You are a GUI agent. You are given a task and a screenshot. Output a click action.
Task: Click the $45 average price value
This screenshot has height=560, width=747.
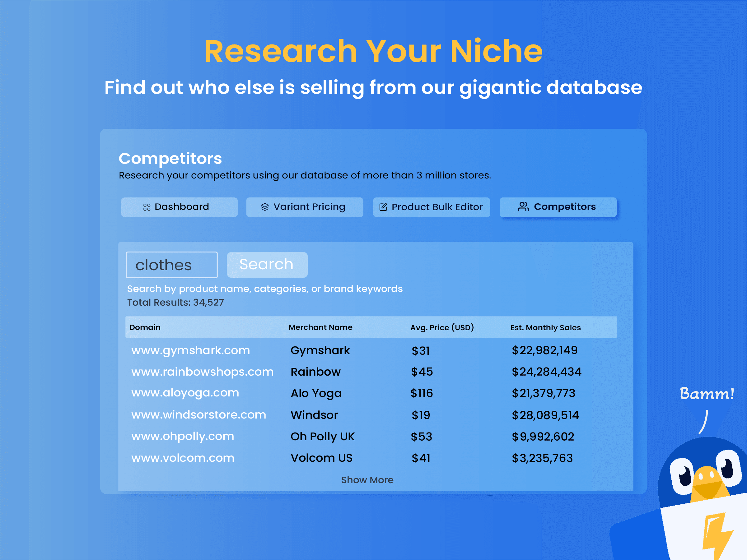coord(422,372)
